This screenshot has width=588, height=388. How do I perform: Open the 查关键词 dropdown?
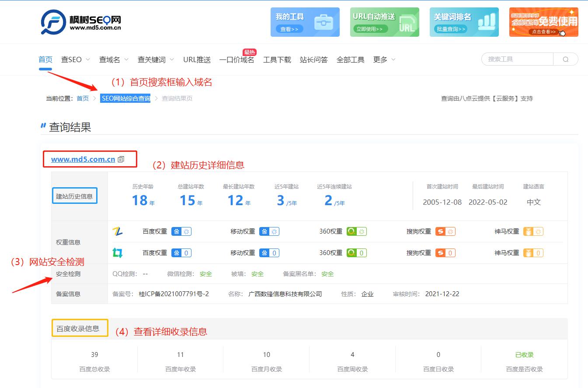[x=153, y=59]
